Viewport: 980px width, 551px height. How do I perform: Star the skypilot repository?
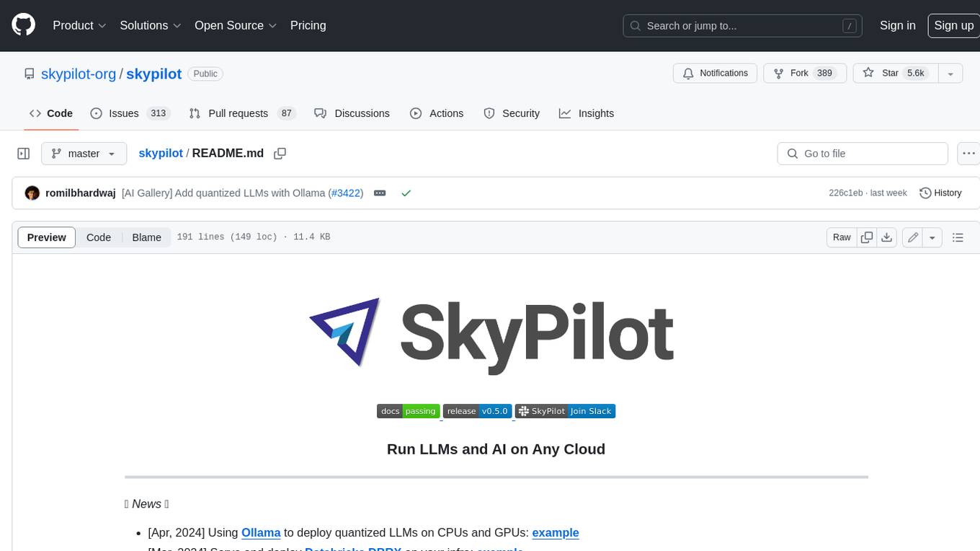[x=894, y=74]
